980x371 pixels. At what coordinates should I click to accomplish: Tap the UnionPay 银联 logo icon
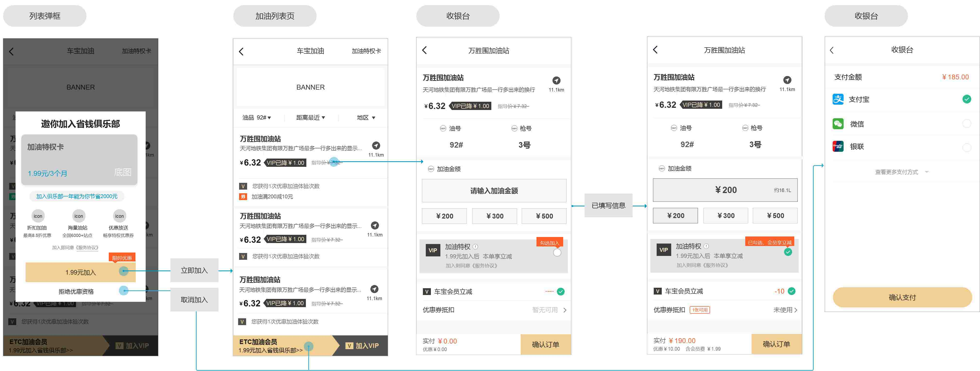[x=838, y=146]
